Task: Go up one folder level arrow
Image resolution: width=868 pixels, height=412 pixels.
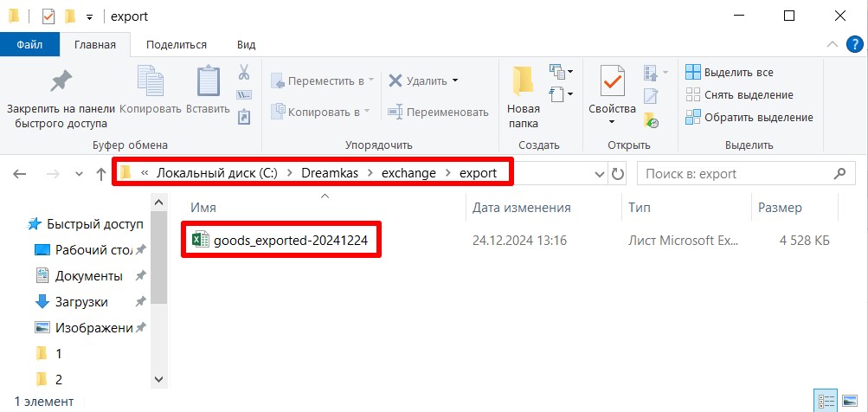Action: tap(100, 174)
